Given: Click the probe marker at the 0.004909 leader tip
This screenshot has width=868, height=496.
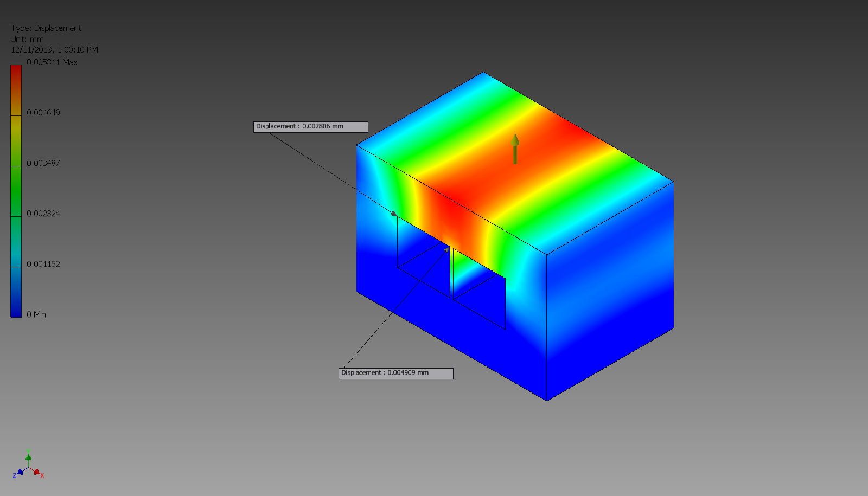Looking at the screenshot, I should (x=447, y=250).
